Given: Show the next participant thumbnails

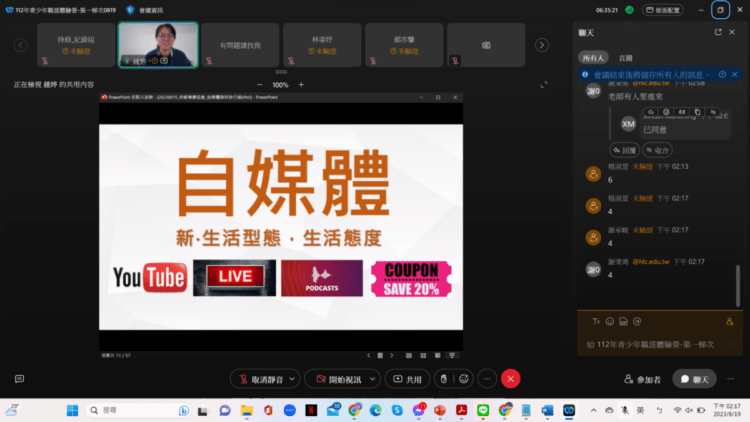Looking at the screenshot, I should [541, 45].
